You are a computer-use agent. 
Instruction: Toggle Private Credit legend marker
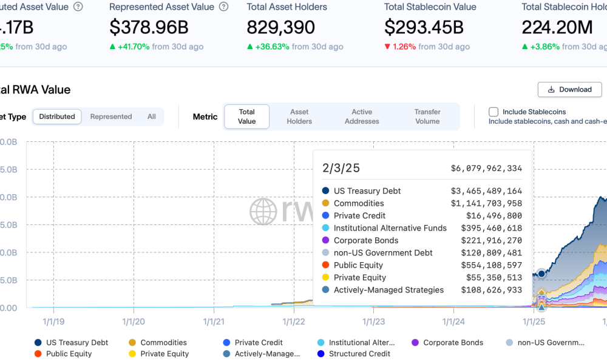click(x=226, y=343)
